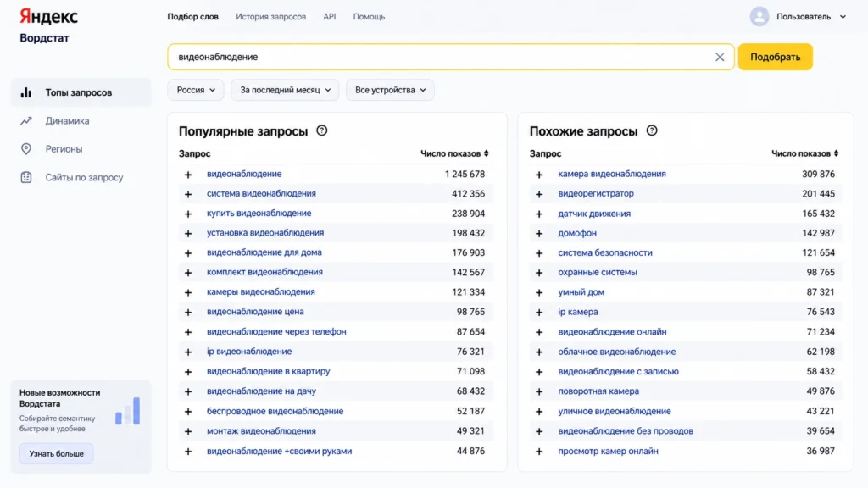Add 'датчик движения' via plus icon
This screenshot has width=868, height=488.
coord(539,213)
